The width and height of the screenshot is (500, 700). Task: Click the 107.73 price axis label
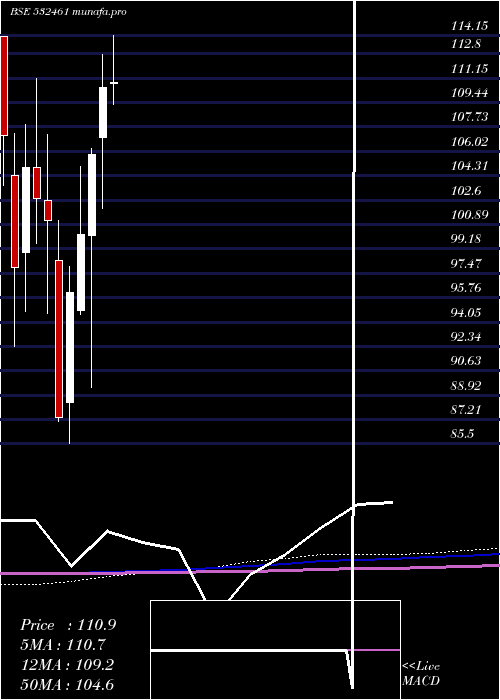(470, 117)
